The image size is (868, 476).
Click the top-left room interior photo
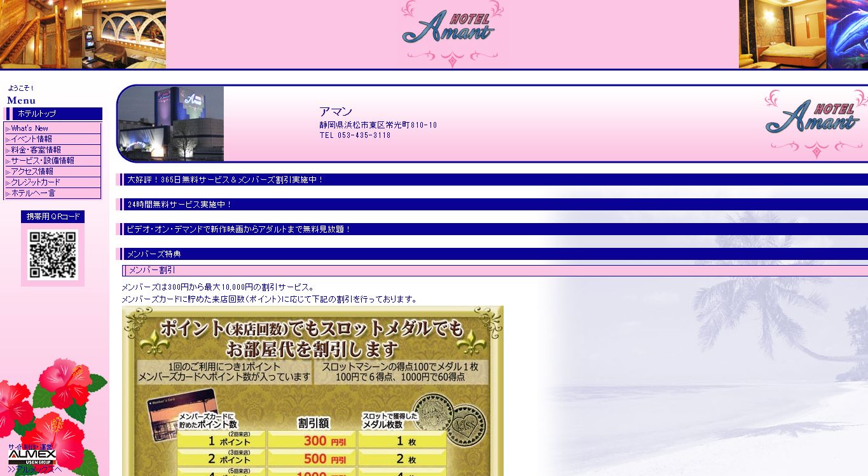coord(41,34)
